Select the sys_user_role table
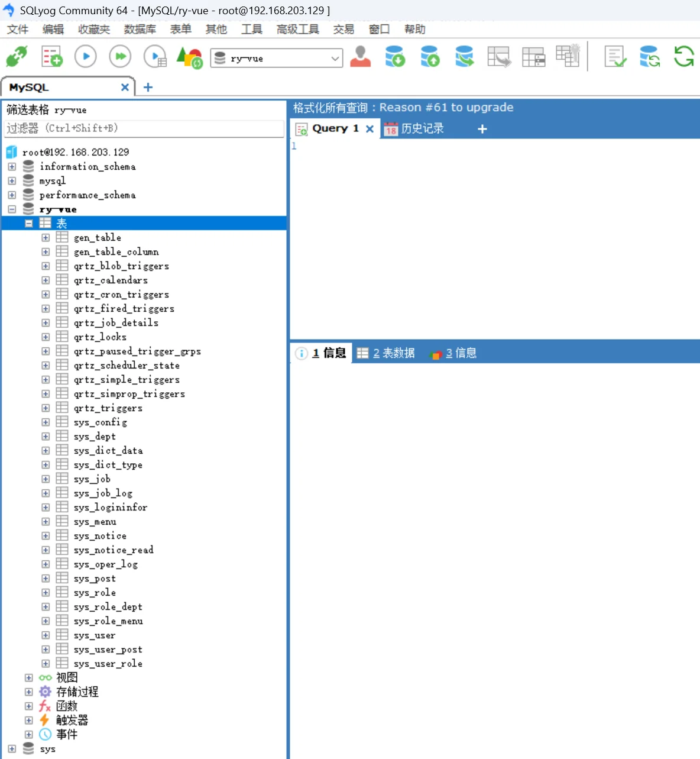Screen dimensions: 700x759 (x=108, y=664)
